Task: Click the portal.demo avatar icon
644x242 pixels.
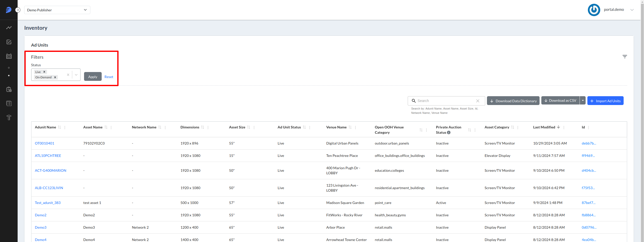Action: coord(594,10)
